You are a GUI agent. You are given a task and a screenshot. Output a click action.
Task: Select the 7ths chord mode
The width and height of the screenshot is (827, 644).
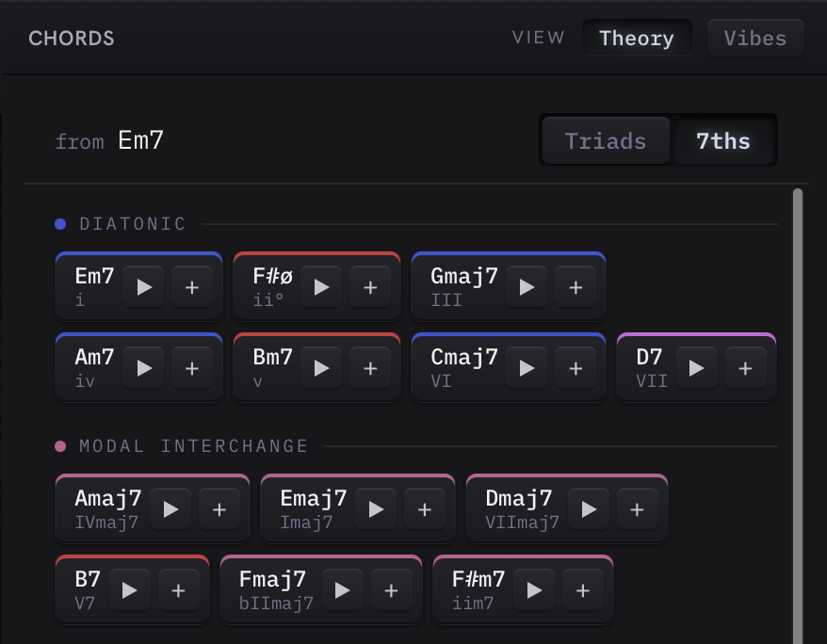point(723,140)
